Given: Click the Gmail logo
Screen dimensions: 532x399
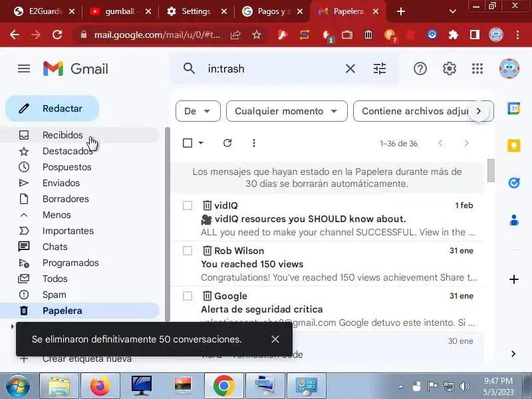Looking at the screenshot, I should point(75,69).
